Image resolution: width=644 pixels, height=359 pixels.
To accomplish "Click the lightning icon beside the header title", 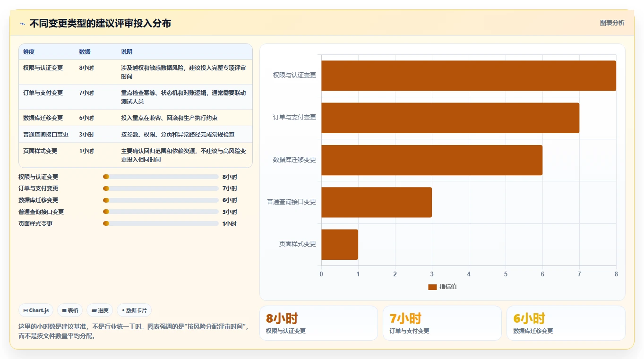I will point(22,23).
